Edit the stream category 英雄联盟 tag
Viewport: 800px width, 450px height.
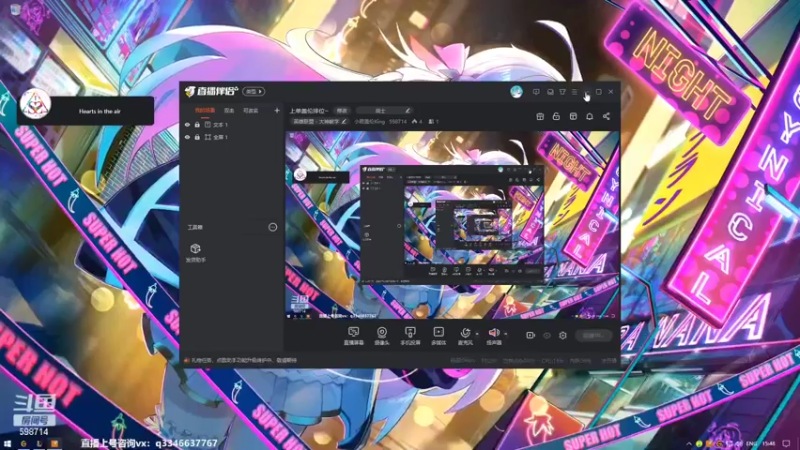319,121
